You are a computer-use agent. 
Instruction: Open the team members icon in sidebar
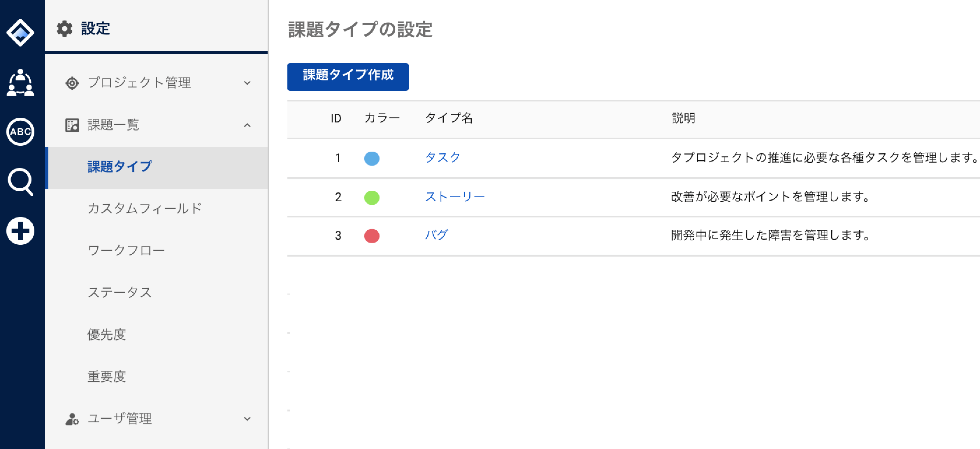[x=20, y=83]
